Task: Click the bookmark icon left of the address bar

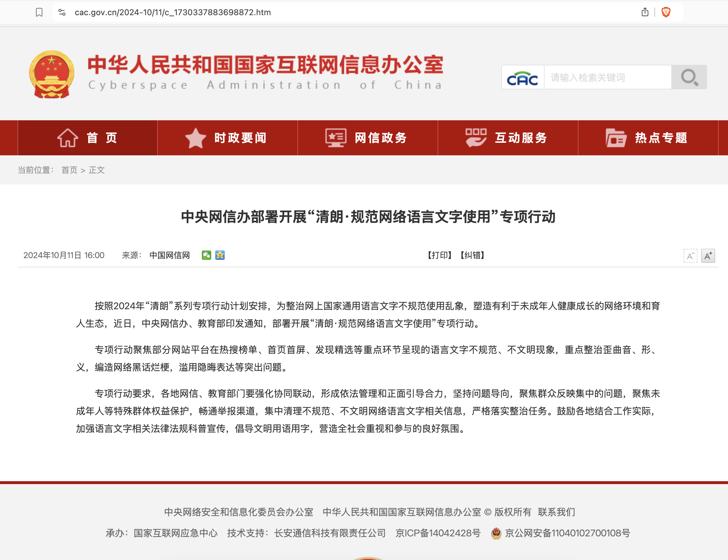Action: (39, 12)
